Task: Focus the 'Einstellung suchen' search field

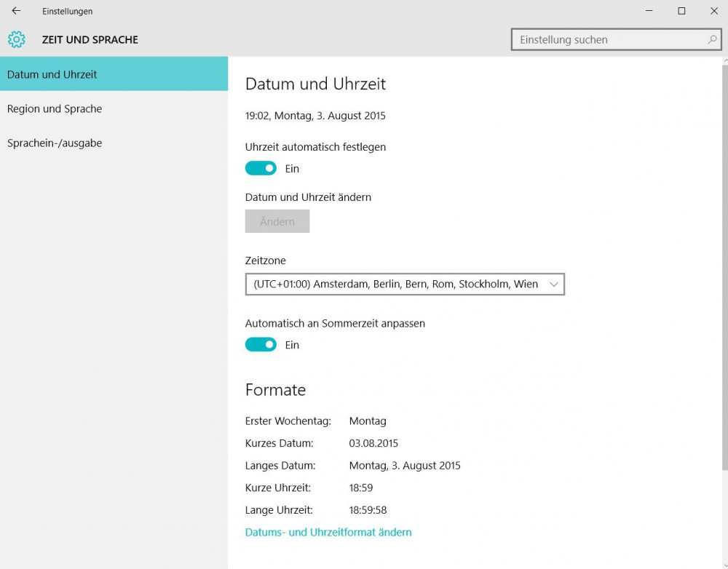Action: pos(608,39)
